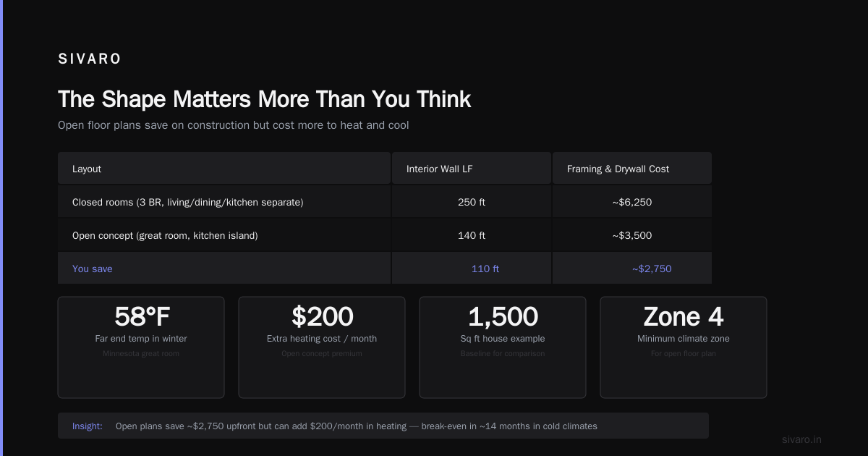Screen dimensions: 868x456
Task: Open the 1,500 sq ft house card
Action: (503, 347)
